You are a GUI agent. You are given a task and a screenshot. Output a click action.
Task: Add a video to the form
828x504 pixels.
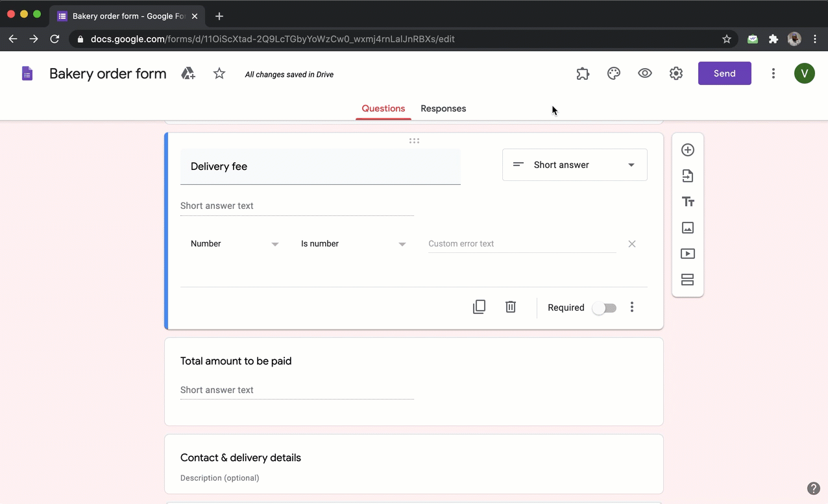pos(687,254)
